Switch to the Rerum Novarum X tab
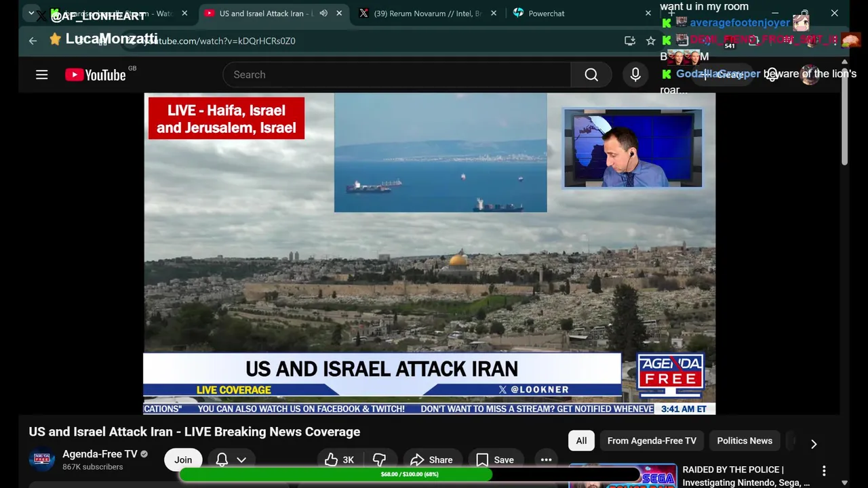 point(427,14)
